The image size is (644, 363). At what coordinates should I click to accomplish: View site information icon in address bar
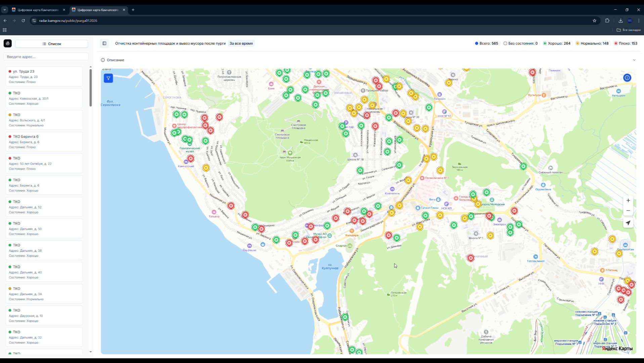point(34,21)
